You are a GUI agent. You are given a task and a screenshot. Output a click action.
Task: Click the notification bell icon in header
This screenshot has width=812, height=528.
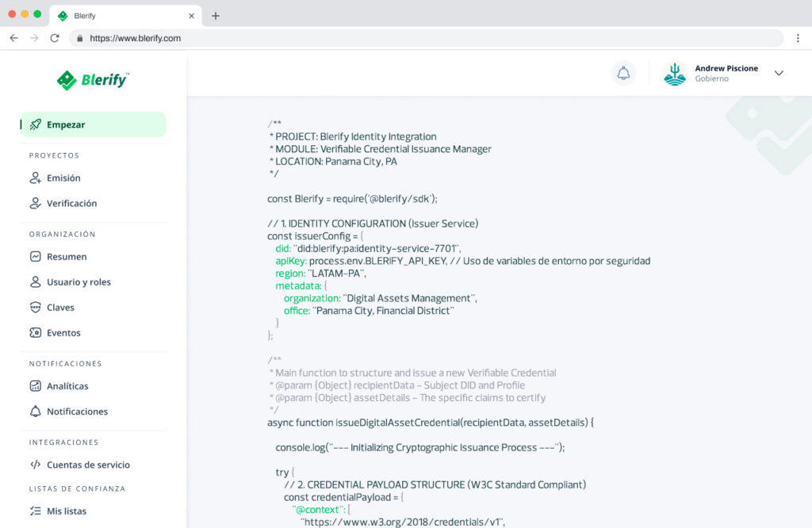[623, 74]
